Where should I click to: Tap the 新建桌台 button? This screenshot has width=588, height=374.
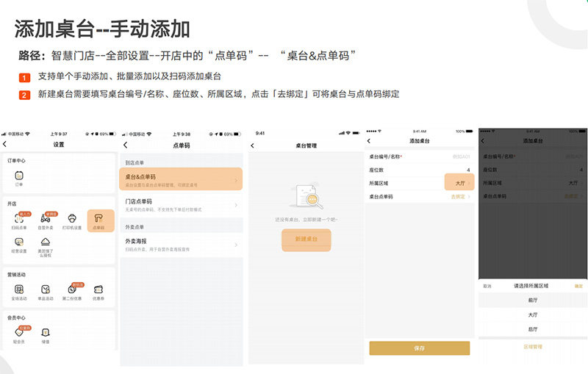[306, 240]
